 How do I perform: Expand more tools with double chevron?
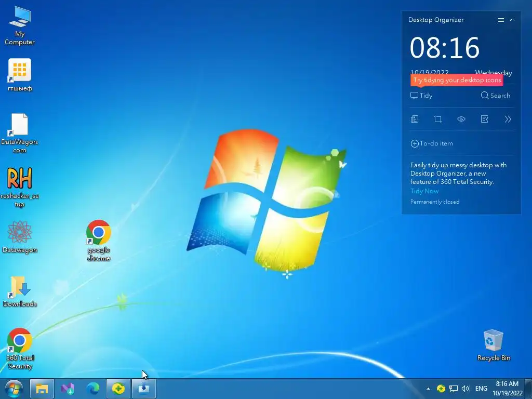[508, 119]
